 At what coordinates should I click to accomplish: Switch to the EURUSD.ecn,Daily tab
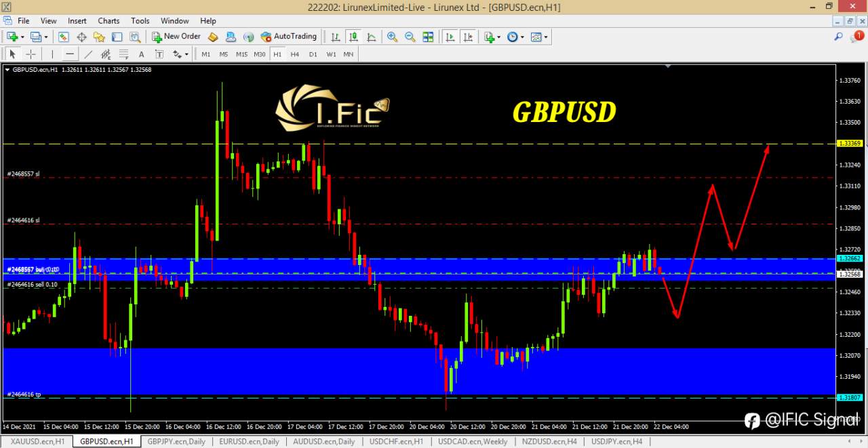coord(249,441)
